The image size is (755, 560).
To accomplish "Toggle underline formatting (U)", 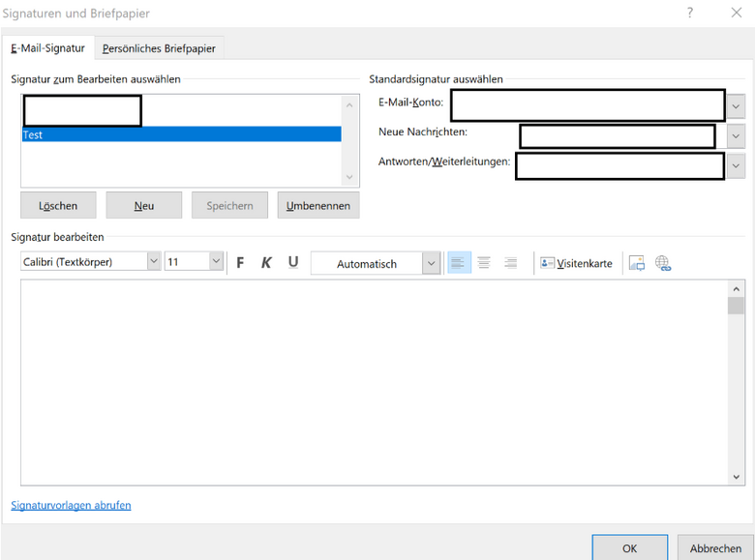I will pos(292,263).
